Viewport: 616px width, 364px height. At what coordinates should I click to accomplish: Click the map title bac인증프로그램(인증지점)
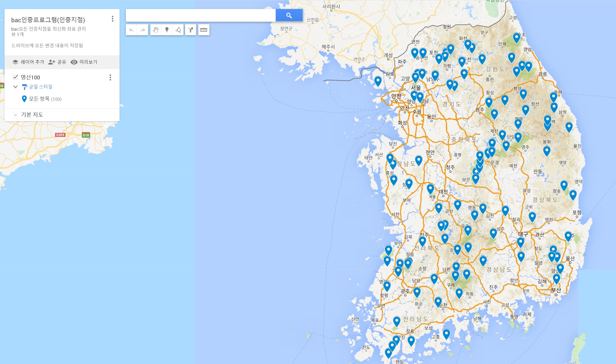point(48,20)
